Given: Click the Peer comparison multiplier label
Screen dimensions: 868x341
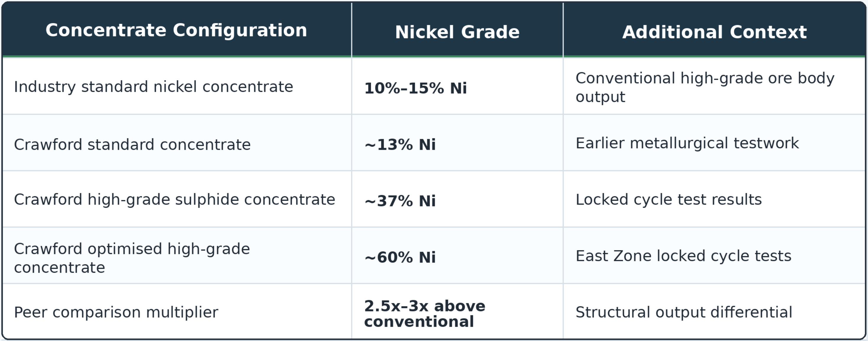Looking at the screenshot, I should pos(116,312).
